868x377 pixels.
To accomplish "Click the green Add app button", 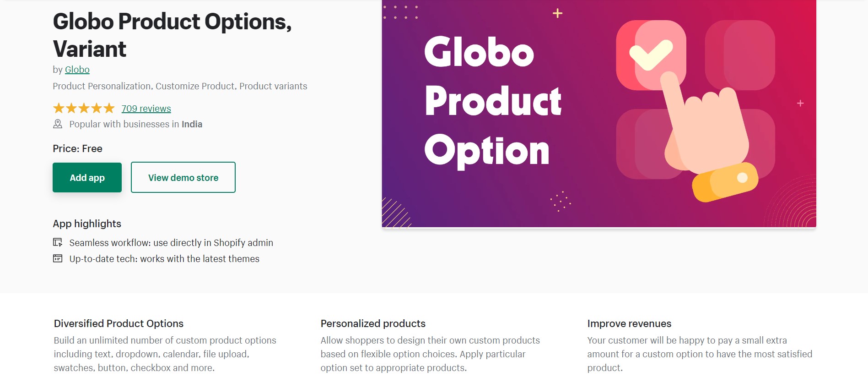I will 87,177.
